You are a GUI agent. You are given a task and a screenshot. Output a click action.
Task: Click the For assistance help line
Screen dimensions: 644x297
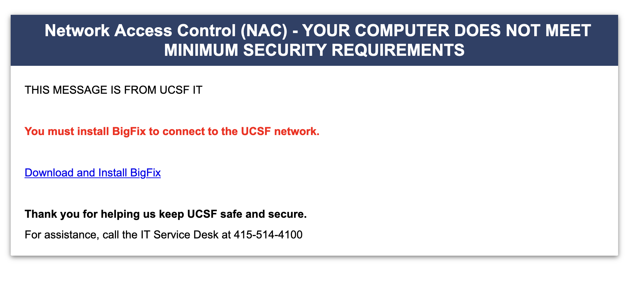coord(163,235)
